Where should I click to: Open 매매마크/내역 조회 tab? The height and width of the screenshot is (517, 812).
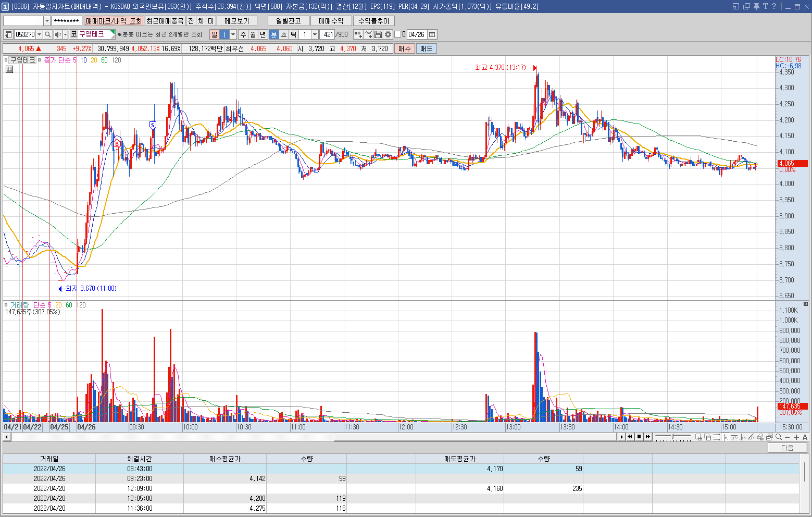point(114,21)
